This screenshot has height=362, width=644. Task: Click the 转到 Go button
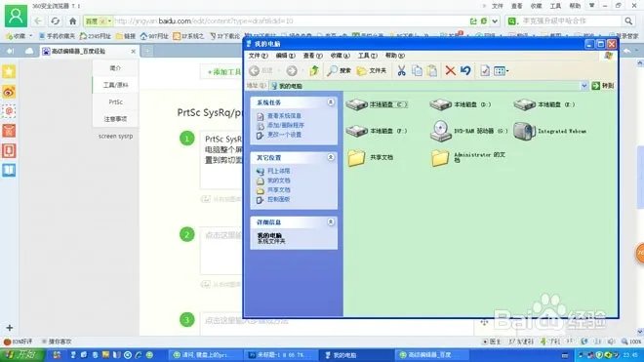tap(602, 86)
